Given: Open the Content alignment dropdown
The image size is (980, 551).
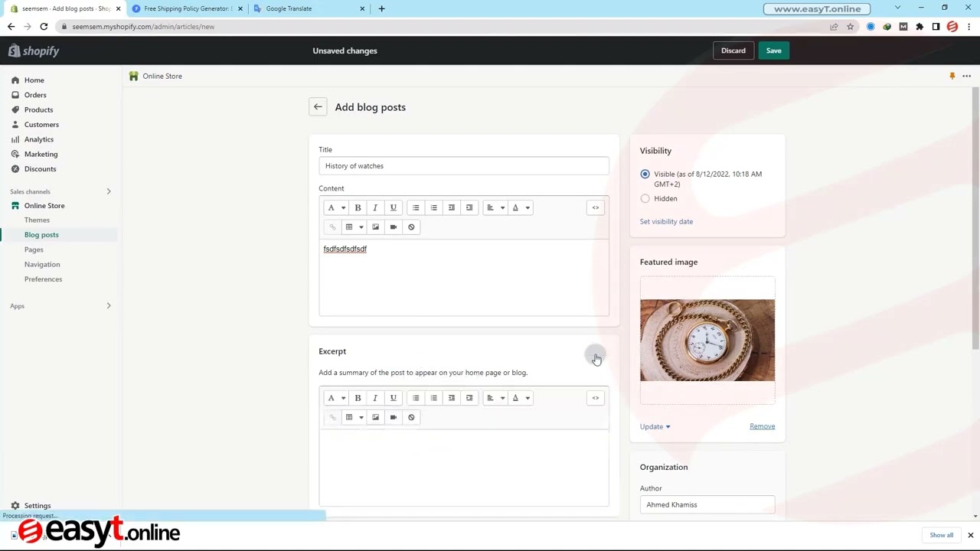Looking at the screenshot, I should (x=495, y=207).
